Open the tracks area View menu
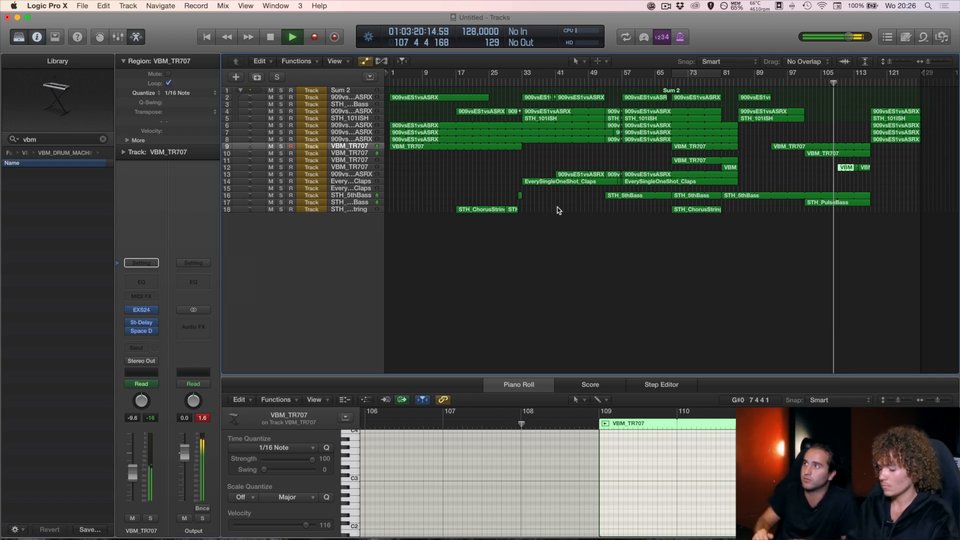 tap(337, 61)
